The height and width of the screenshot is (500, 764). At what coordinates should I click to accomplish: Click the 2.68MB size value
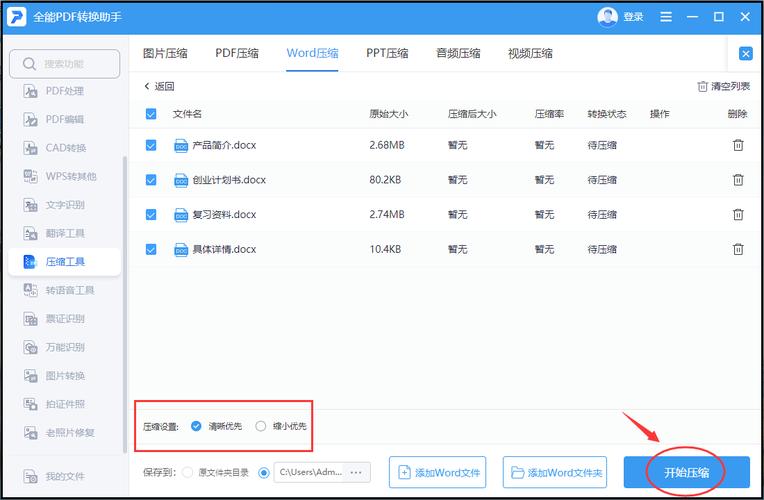[x=387, y=145]
